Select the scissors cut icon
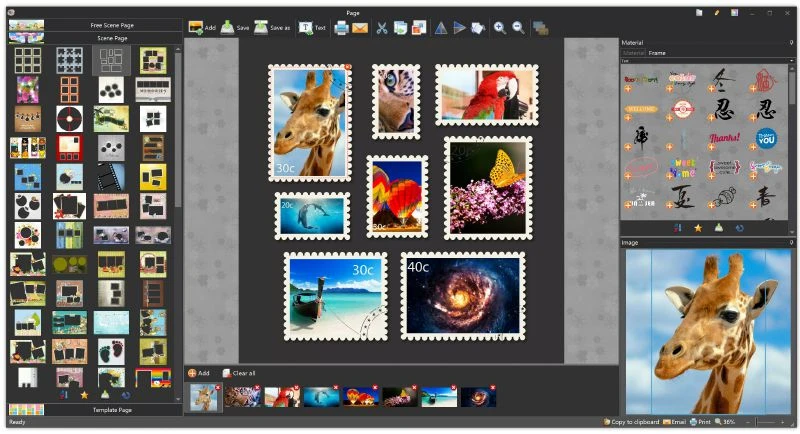800x434 pixels. [x=381, y=28]
